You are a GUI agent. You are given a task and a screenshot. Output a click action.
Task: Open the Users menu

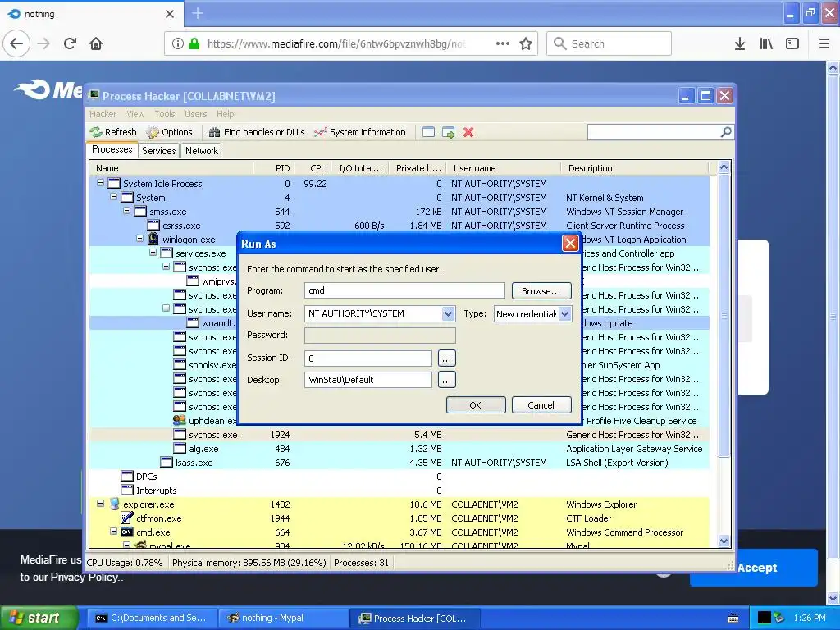195,114
